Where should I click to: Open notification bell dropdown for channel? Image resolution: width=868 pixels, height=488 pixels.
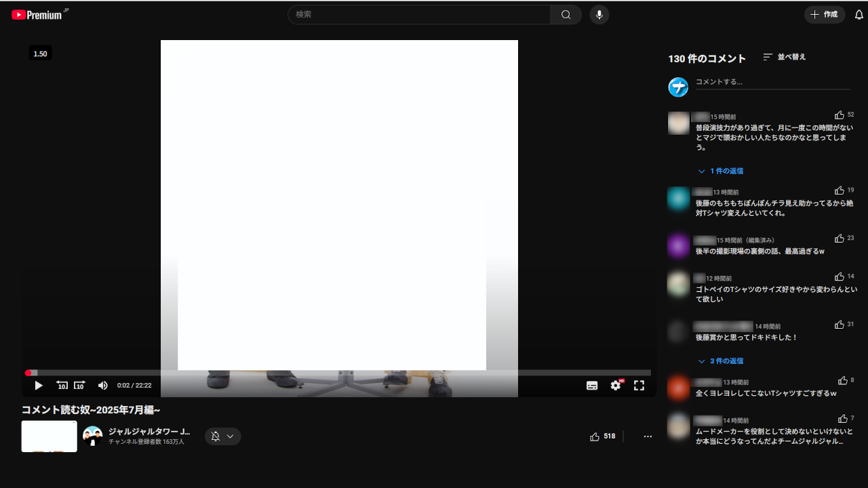tap(222, 436)
